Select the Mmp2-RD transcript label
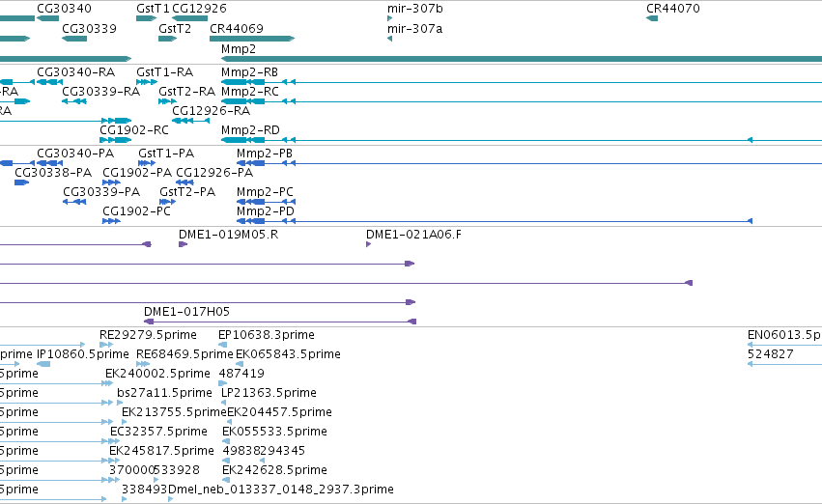Screen dimensions: 822x504 pos(250,130)
